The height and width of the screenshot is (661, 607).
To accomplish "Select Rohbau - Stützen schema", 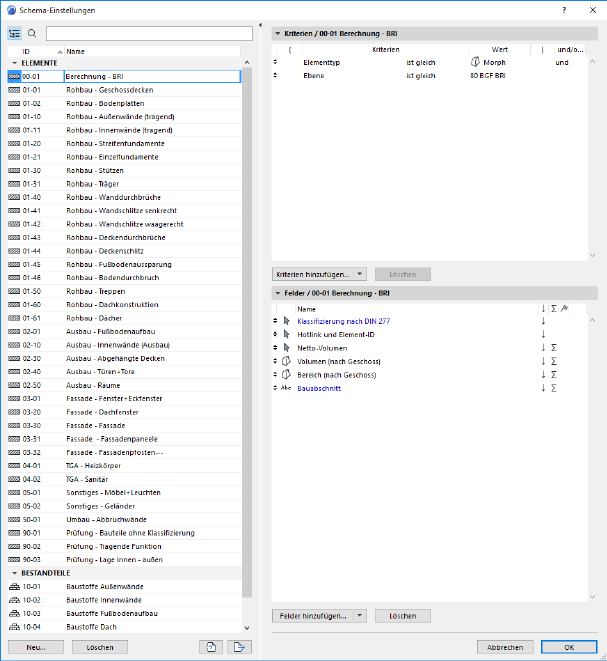I will tap(124, 171).
